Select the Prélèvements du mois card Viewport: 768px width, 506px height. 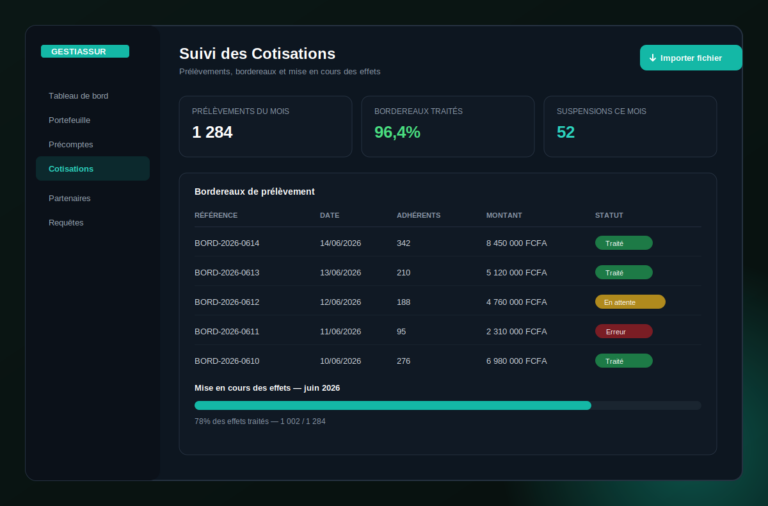[265, 126]
